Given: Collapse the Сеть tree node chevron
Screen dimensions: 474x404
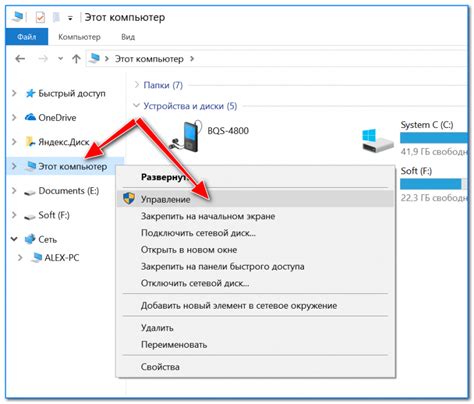Looking at the screenshot, I should (14, 239).
